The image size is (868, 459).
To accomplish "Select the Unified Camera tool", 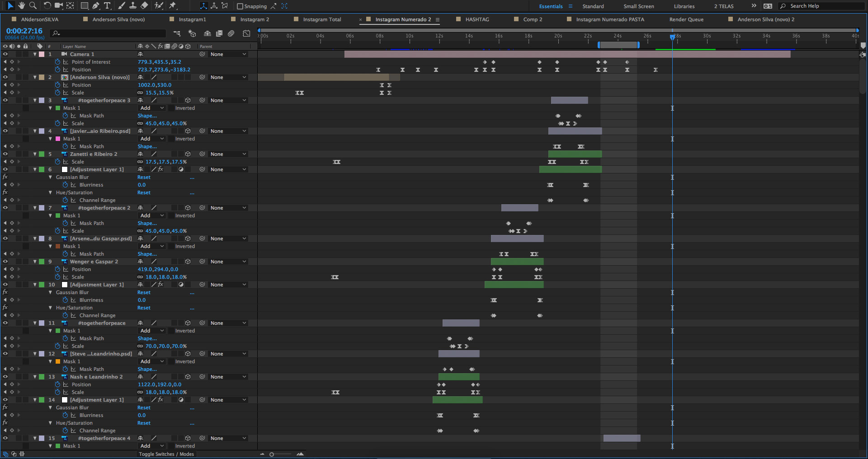I will point(58,6).
